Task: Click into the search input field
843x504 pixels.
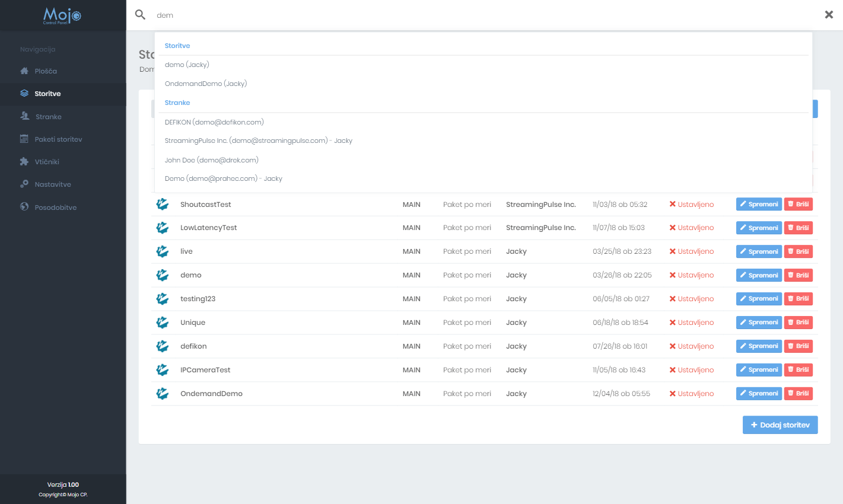Action: pyautogui.click(x=475, y=15)
